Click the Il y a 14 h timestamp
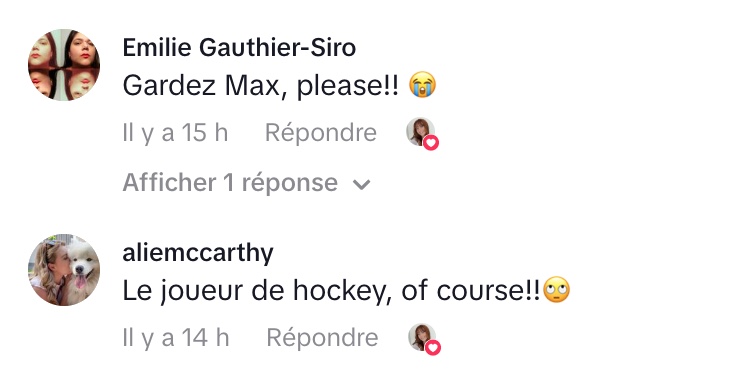This screenshot has height=382, width=738. point(176,337)
